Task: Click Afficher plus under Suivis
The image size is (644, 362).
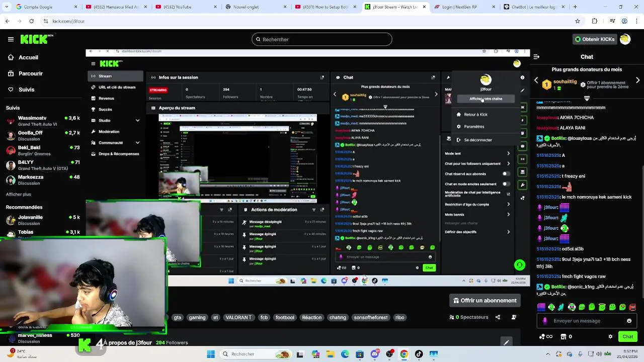Action: (19, 194)
